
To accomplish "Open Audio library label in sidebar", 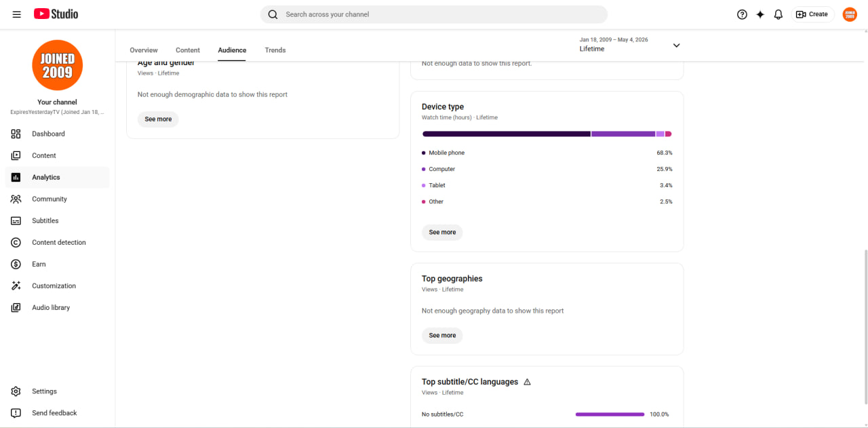I will click(51, 307).
